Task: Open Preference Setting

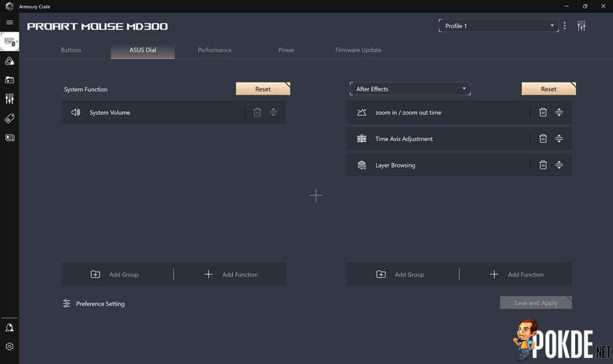Action: (x=94, y=304)
